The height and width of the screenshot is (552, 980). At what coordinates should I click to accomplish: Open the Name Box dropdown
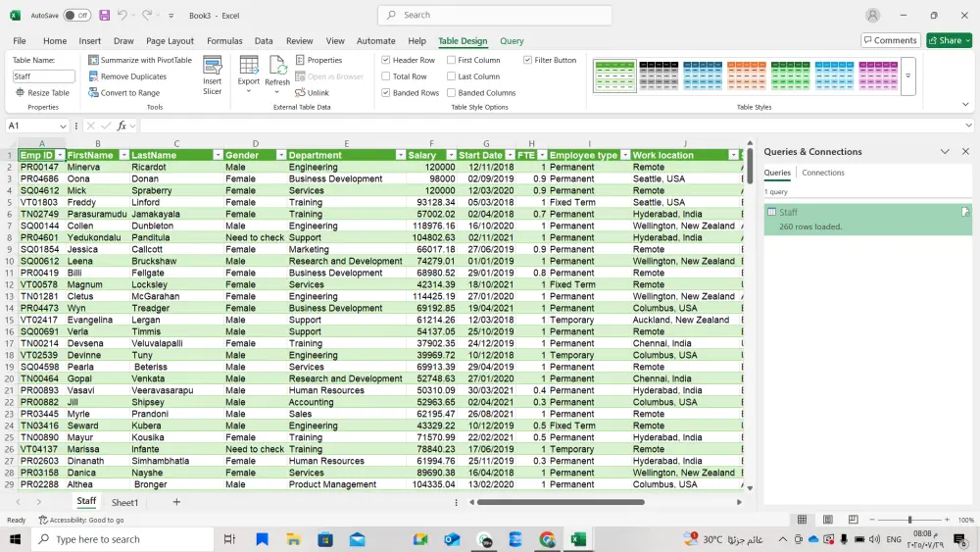pos(63,125)
